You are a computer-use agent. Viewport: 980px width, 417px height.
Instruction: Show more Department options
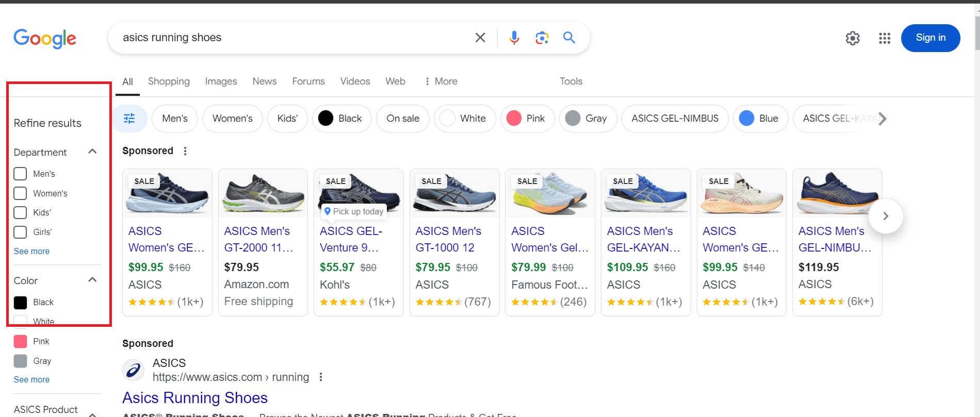(32, 252)
